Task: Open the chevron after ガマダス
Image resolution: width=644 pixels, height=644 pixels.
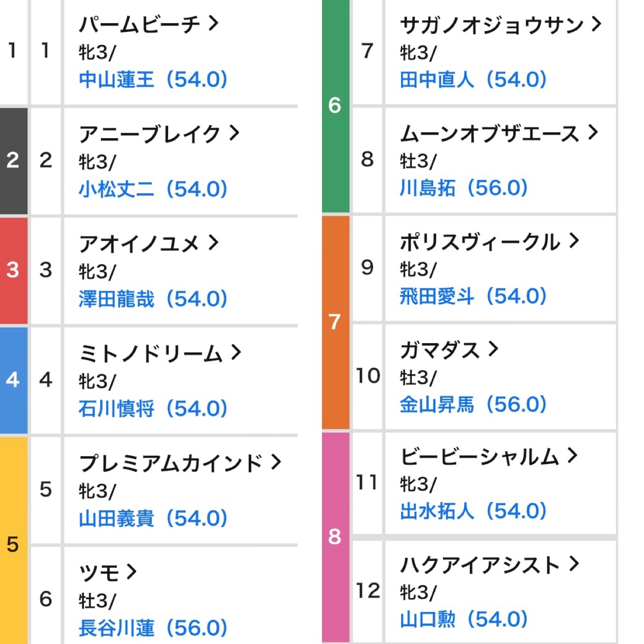Action: coord(493,349)
